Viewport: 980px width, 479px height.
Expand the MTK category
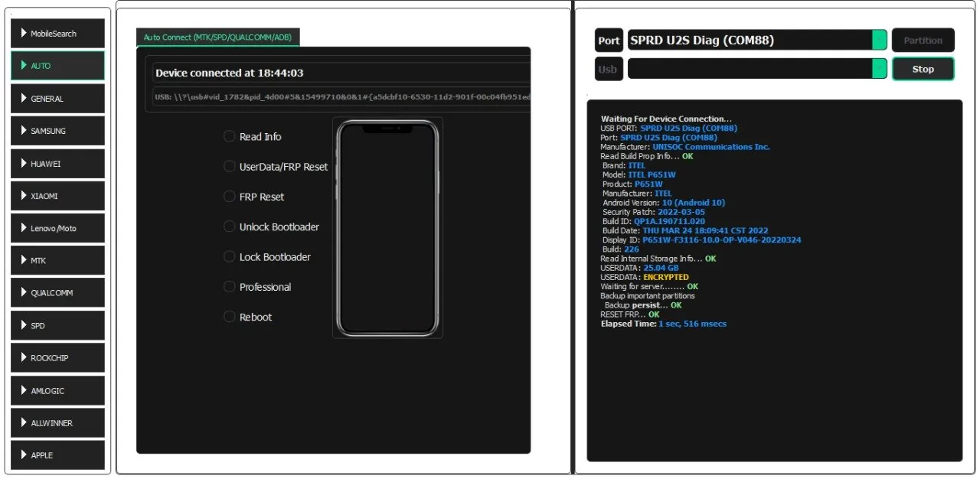pos(57,261)
